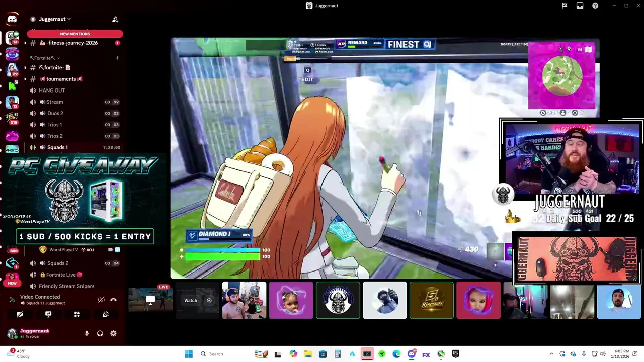This screenshot has width=644, height=362.
Task: Mute microphone in user panel
Action: click(x=87, y=333)
